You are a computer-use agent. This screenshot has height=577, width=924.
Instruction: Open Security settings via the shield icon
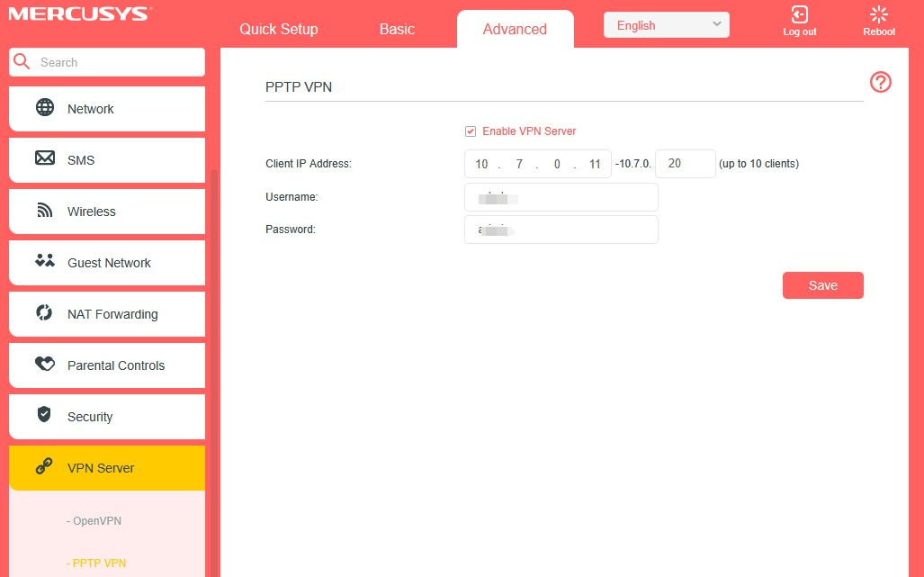[45, 416]
